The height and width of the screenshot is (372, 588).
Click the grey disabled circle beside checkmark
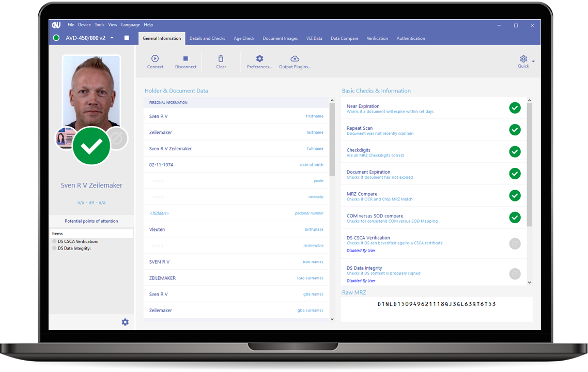118,138
